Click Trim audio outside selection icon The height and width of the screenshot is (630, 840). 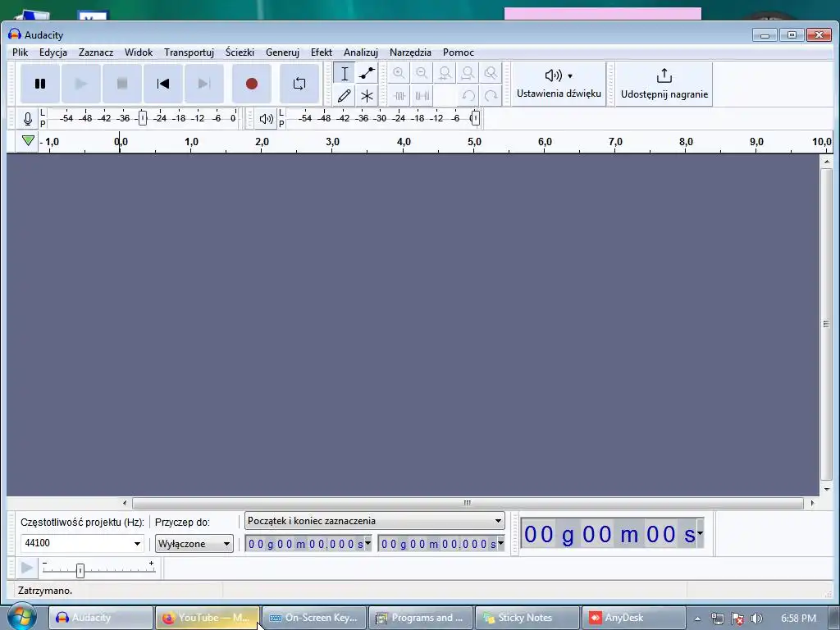click(399, 96)
